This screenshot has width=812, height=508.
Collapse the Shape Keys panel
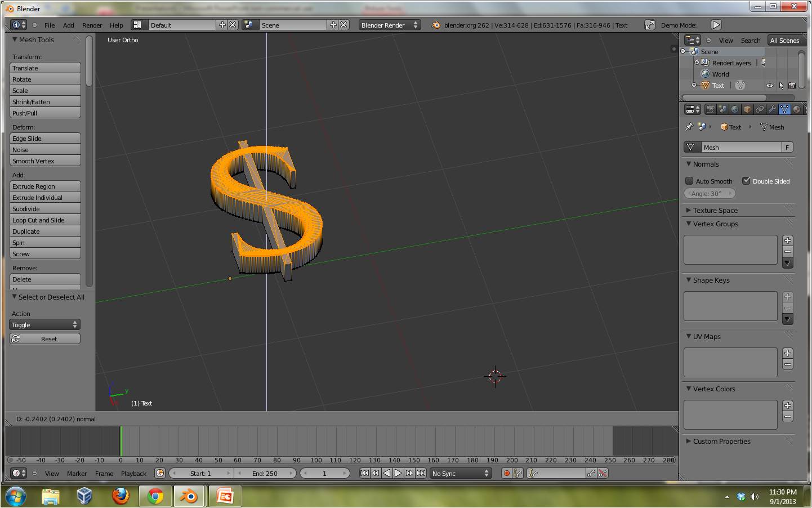pos(688,280)
